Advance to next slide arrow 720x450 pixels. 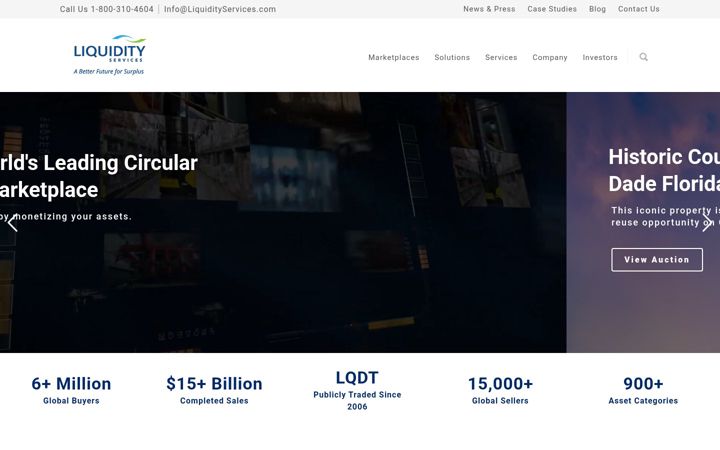click(707, 223)
